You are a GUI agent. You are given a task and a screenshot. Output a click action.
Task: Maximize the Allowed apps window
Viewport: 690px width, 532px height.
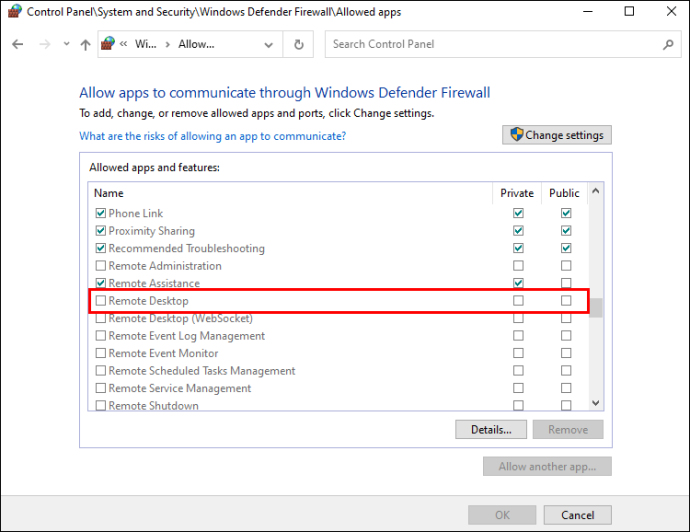pos(629,11)
